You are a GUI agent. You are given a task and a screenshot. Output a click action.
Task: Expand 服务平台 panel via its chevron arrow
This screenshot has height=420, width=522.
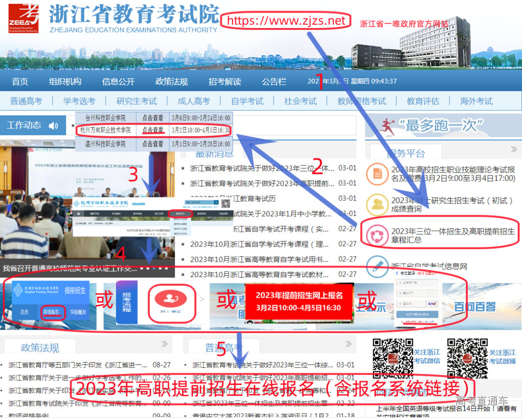point(514,150)
